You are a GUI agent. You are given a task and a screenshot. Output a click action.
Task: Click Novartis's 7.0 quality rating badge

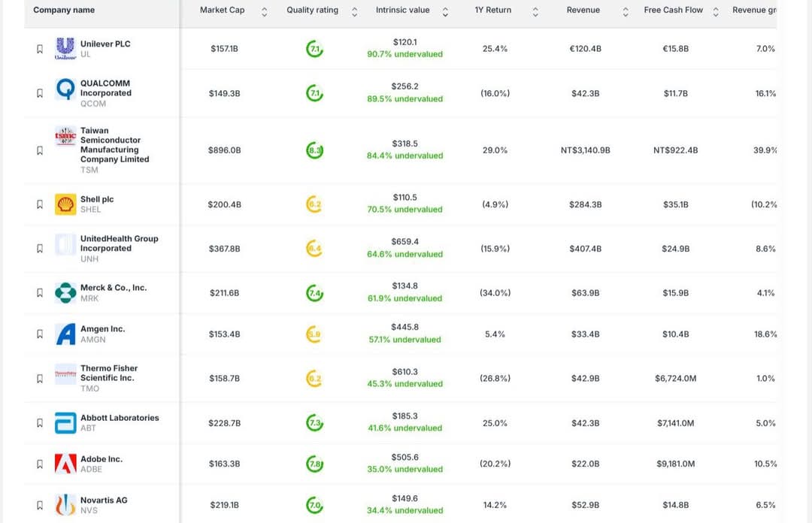pos(314,505)
